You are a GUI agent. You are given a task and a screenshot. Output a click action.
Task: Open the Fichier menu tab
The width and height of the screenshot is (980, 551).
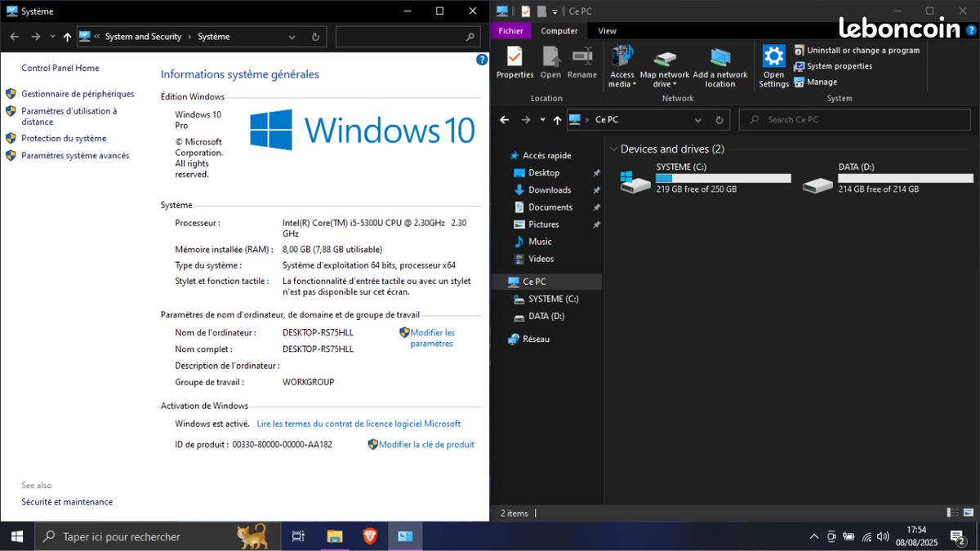coord(511,31)
